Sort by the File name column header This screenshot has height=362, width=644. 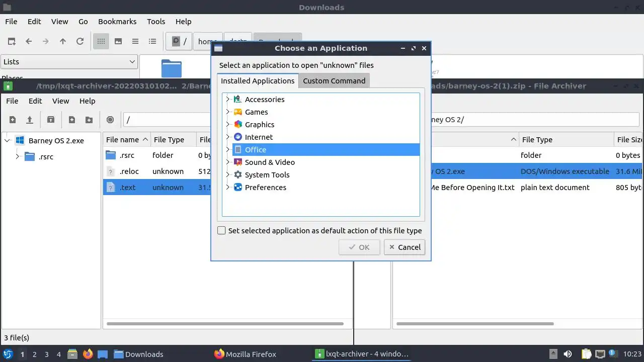point(127,140)
